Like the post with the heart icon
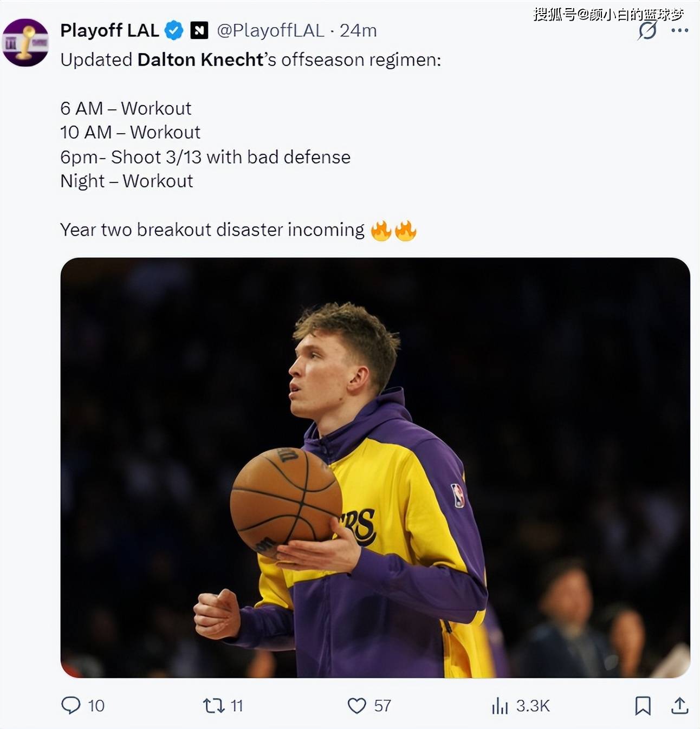 357,705
